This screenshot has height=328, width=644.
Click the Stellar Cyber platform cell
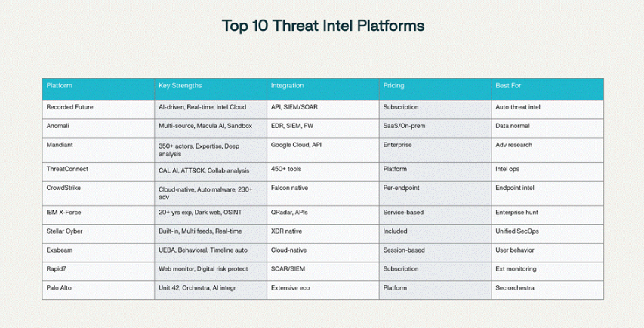click(65, 231)
